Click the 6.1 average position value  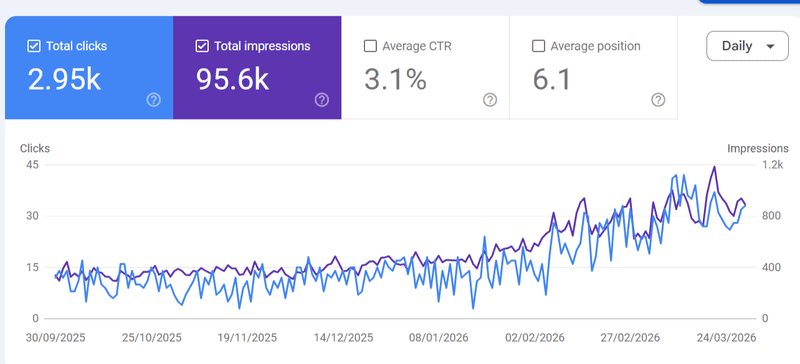coord(552,80)
